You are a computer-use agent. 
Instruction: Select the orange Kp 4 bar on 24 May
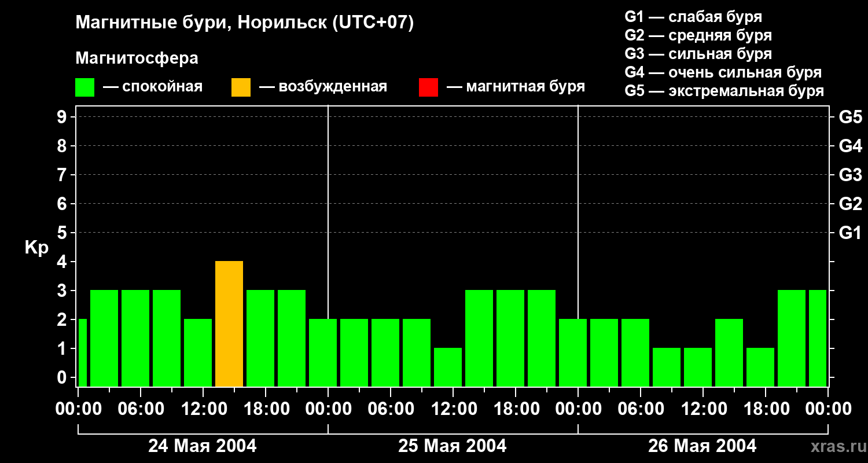pos(229,324)
